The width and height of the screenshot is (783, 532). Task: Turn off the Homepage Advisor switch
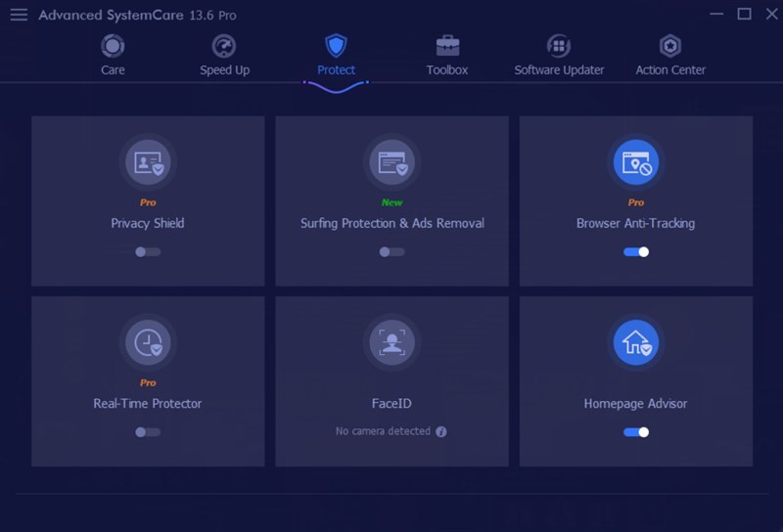(x=636, y=432)
